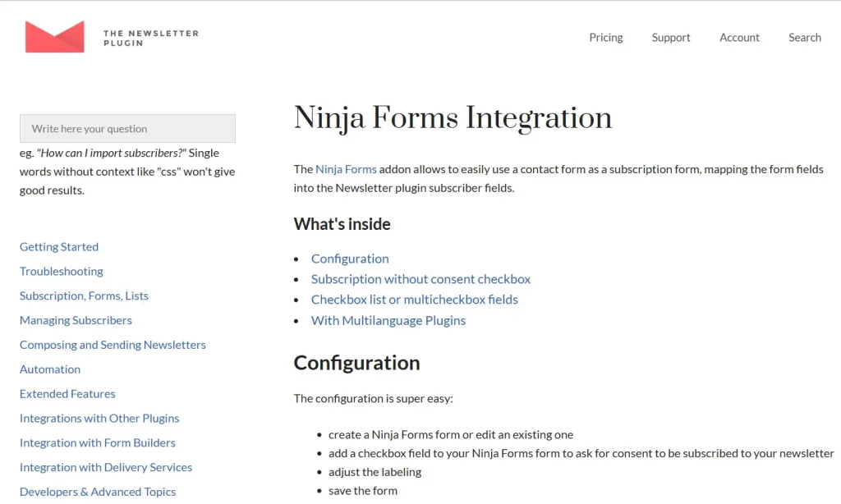
Task: Click the large Configuration section heading
Action: pyautogui.click(x=356, y=363)
